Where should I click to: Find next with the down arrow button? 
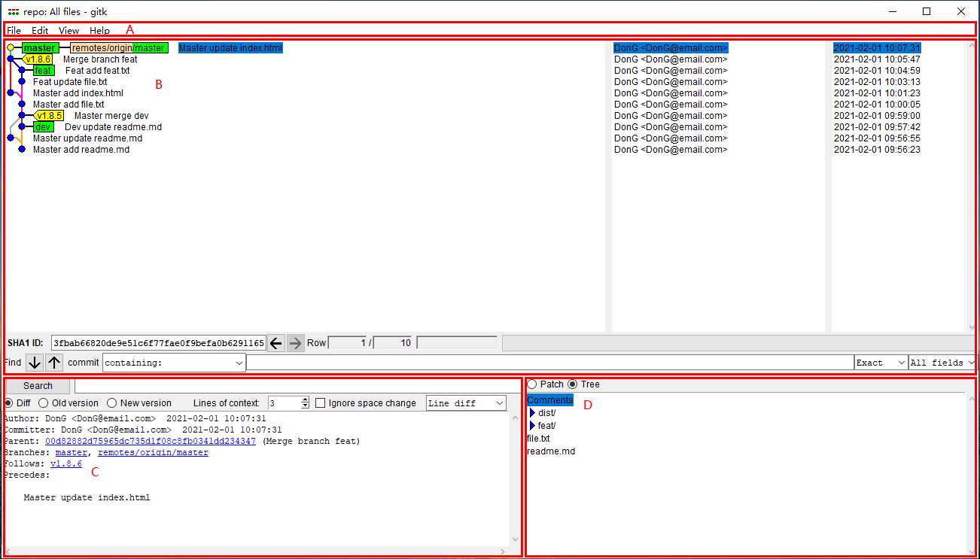(35, 363)
